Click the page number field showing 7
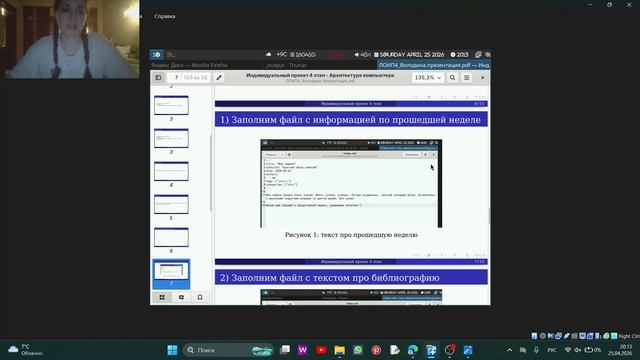This screenshot has height=360, width=640. click(176, 78)
